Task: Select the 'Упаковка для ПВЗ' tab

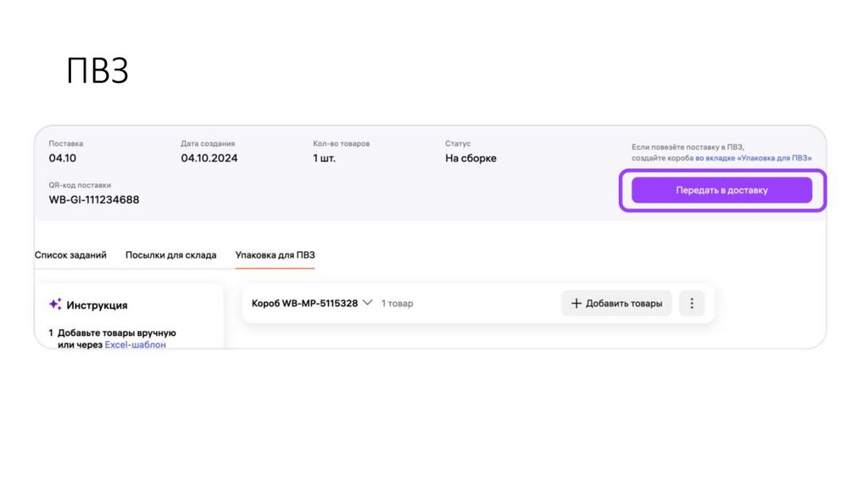Action: click(275, 255)
